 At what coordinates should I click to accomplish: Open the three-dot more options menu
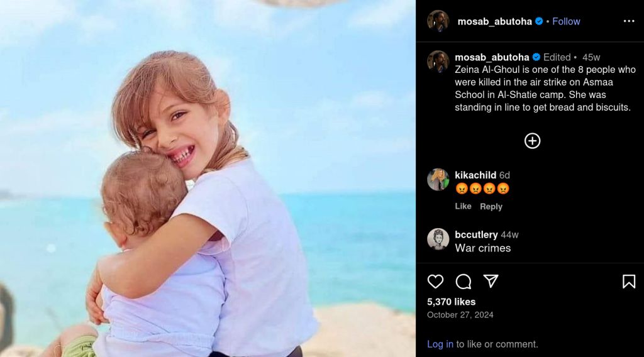coord(629,21)
